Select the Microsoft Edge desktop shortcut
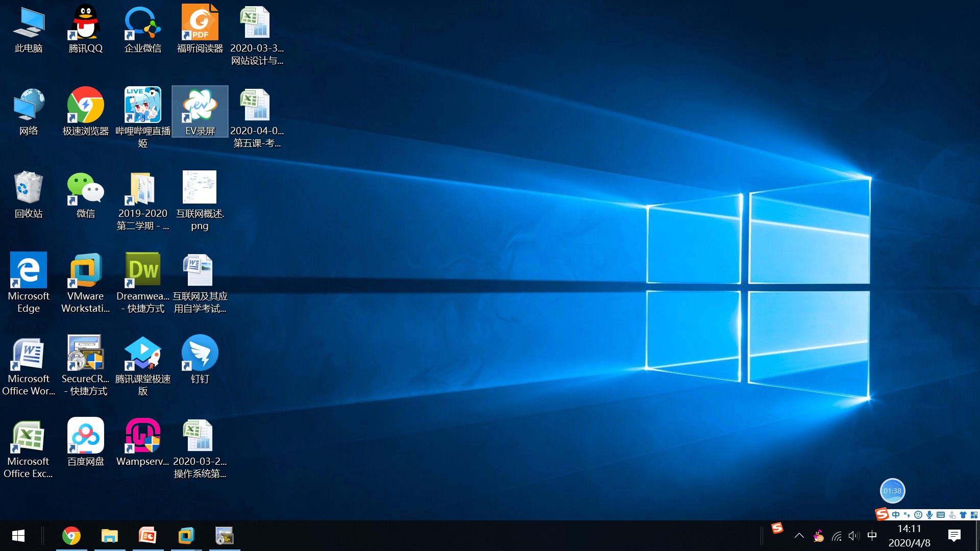The width and height of the screenshot is (980, 551). [x=29, y=284]
